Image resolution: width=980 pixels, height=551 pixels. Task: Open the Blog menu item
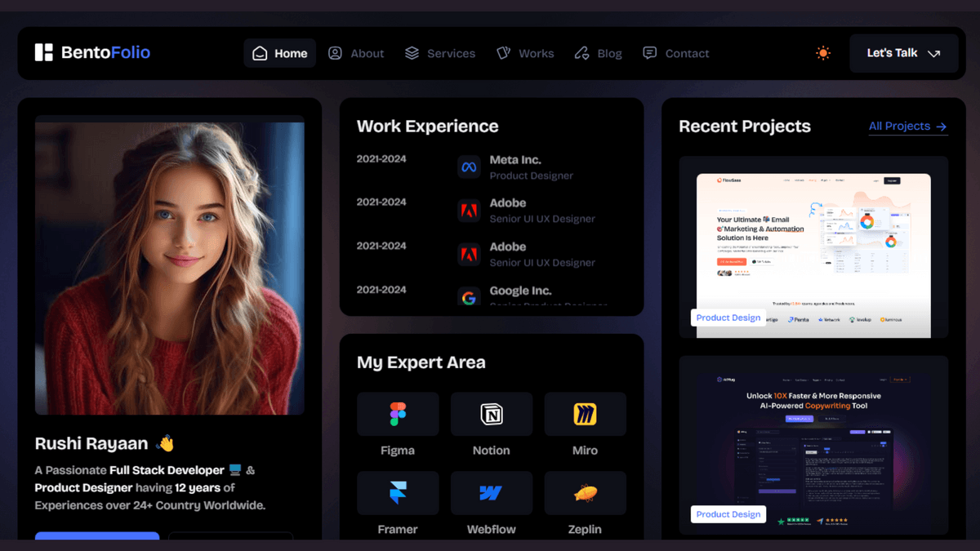point(598,53)
